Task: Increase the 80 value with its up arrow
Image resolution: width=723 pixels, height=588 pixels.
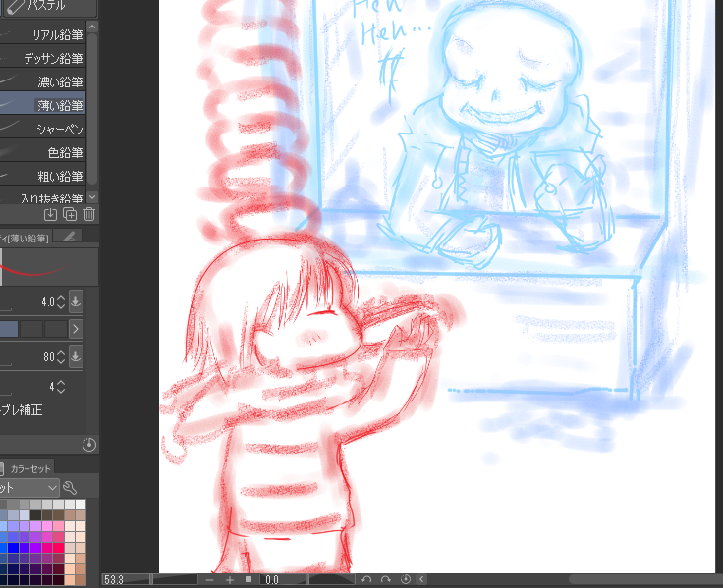Action: tap(61, 352)
